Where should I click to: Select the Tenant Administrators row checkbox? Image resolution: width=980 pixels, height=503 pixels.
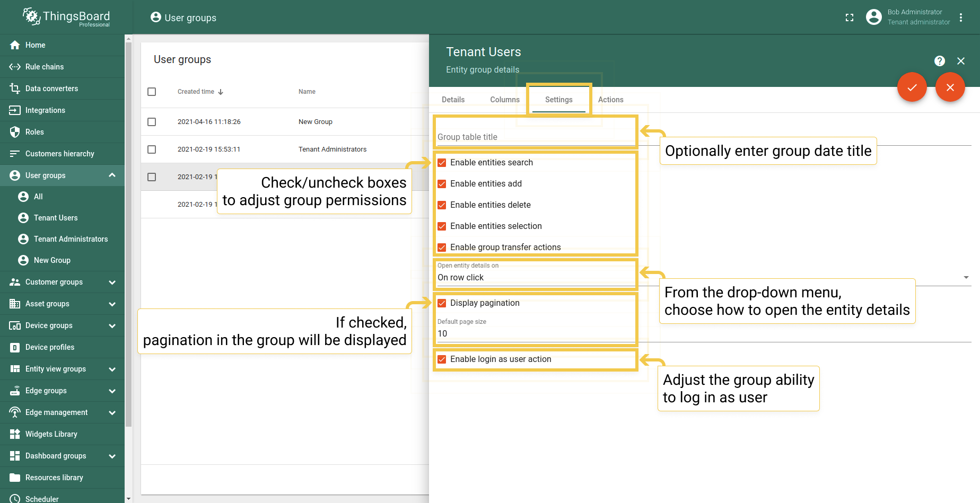click(x=152, y=149)
